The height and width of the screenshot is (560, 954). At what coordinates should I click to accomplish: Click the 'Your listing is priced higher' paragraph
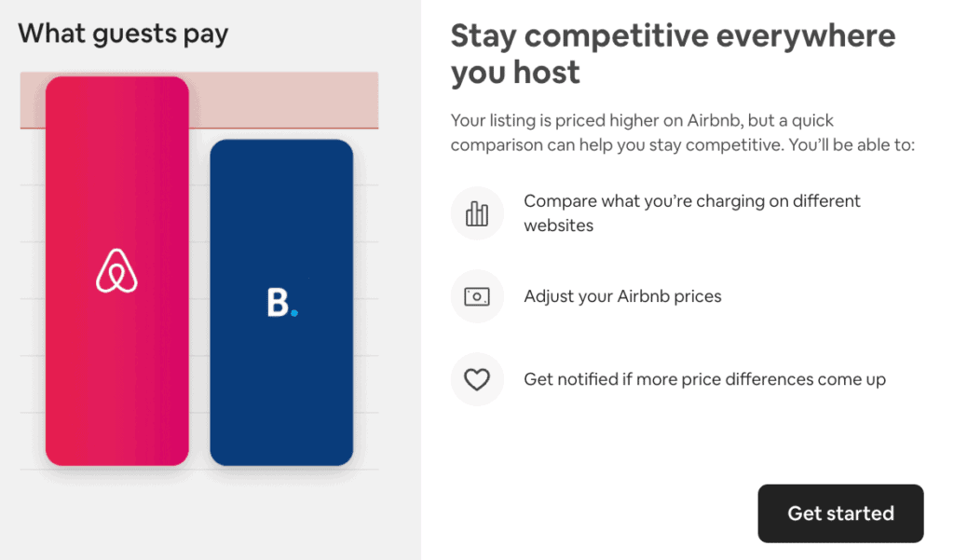(x=683, y=133)
